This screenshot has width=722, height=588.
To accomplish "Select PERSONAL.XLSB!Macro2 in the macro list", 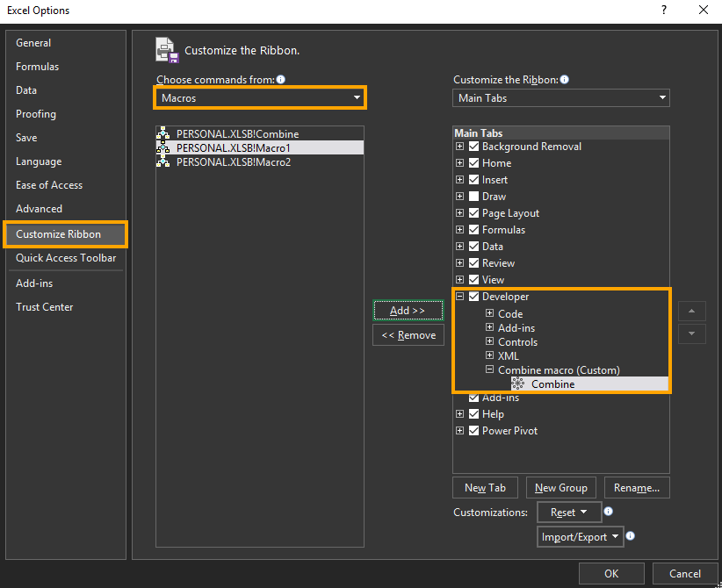I will (x=260, y=162).
